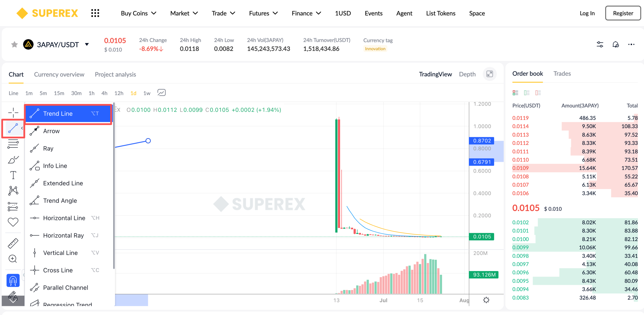Open the Fibonacci retracement tools icon
The height and width of the screenshot is (315, 644).
point(13,144)
